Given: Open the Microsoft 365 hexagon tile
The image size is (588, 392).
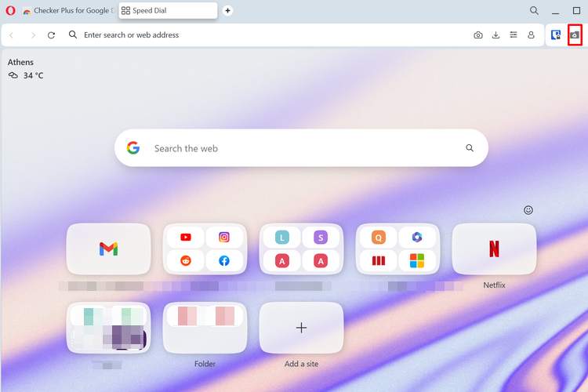Looking at the screenshot, I should (x=416, y=237).
